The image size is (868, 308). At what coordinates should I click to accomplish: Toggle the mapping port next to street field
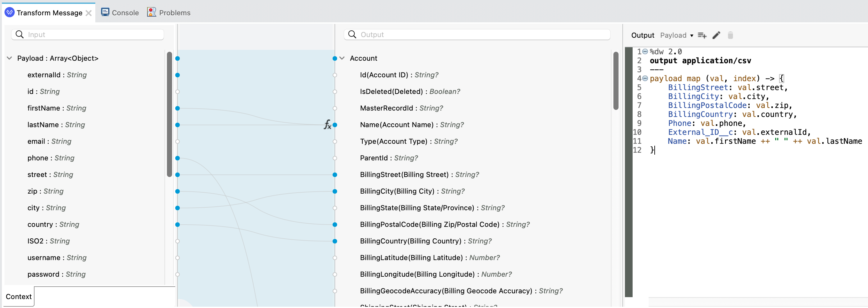coord(178,175)
